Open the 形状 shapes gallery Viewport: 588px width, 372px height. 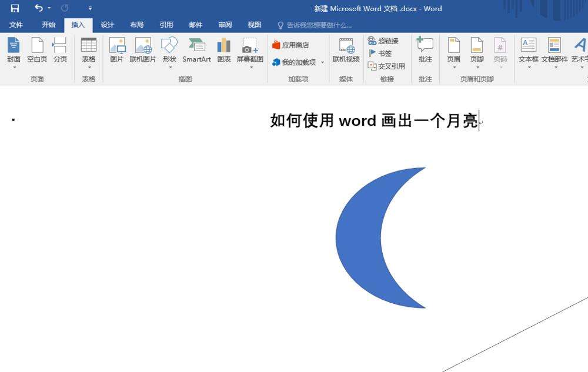coord(169,52)
